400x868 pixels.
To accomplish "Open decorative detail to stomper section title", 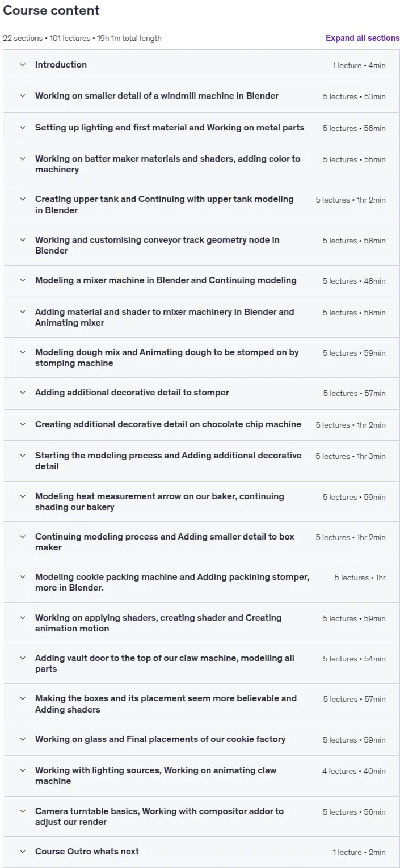I will click(x=132, y=393).
